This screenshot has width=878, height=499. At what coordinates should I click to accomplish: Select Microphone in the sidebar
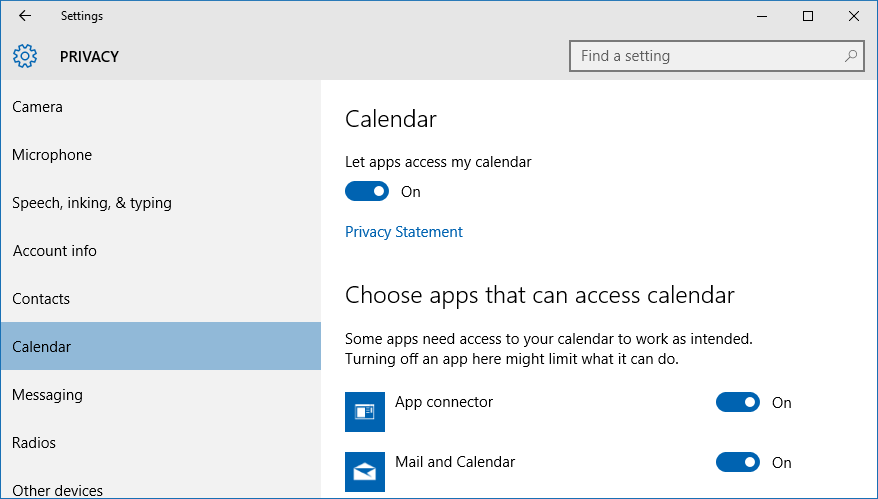[x=161, y=155]
